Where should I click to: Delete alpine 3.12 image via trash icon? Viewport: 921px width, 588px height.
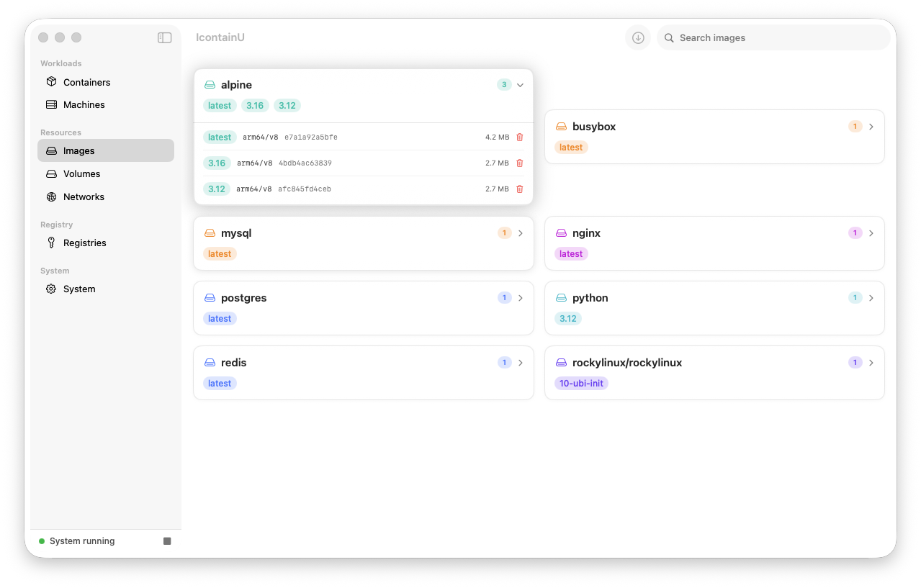520,189
